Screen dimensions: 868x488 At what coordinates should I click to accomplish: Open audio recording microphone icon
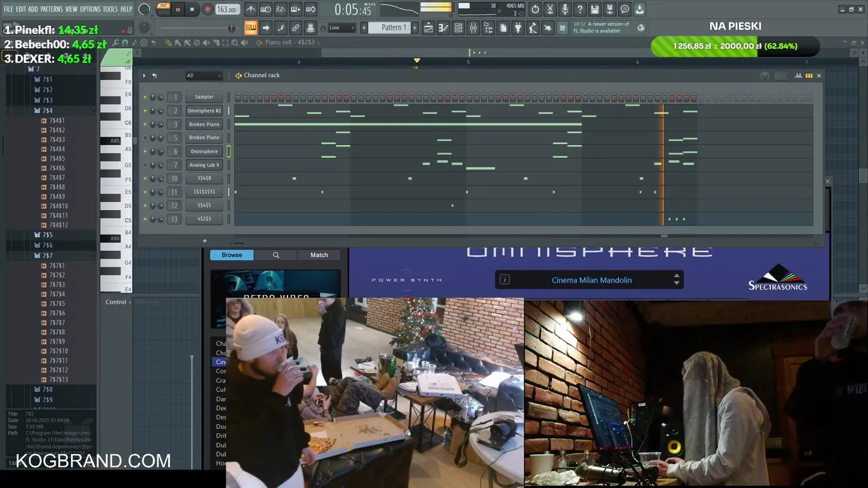pyautogui.click(x=565, y=9)
